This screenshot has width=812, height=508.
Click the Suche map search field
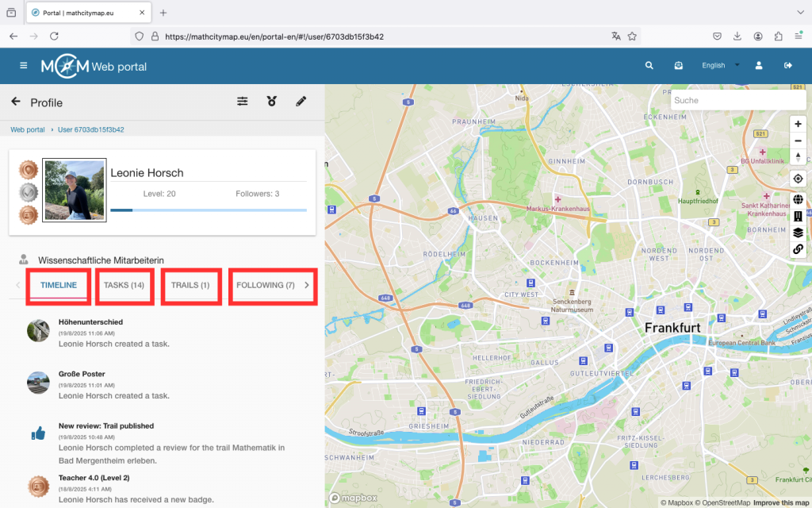click(x=737, y=100)
